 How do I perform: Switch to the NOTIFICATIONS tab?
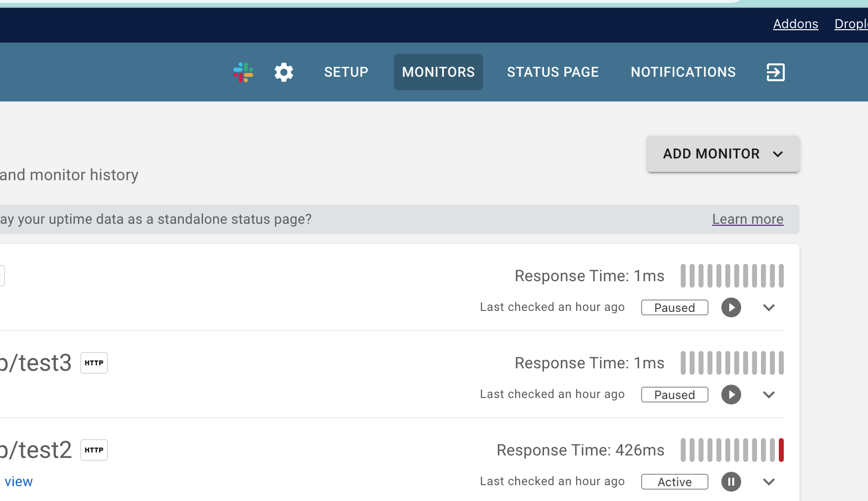[x=683, y=72]
